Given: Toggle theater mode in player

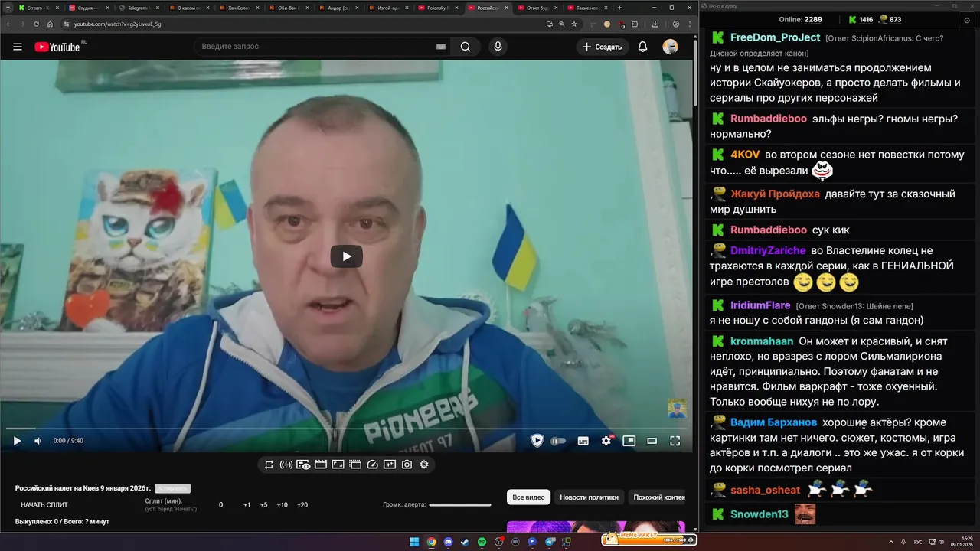Looking at the screenshot, I should point(652,441).
